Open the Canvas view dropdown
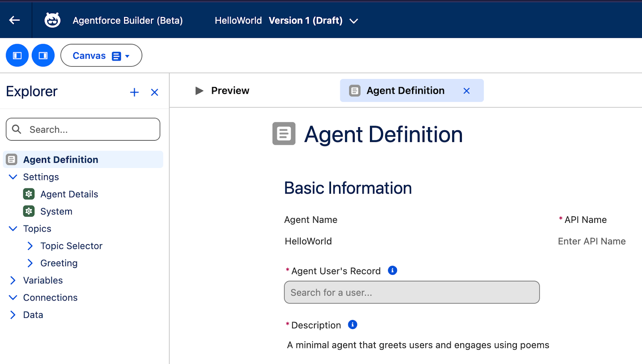The height and width of the screenshot is (364, 642). tap(101, 55)
